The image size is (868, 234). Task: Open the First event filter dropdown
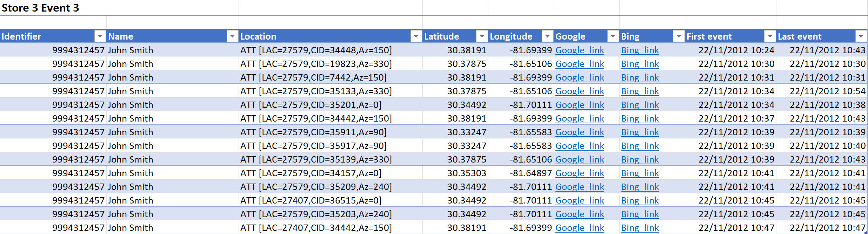(770, 36)
